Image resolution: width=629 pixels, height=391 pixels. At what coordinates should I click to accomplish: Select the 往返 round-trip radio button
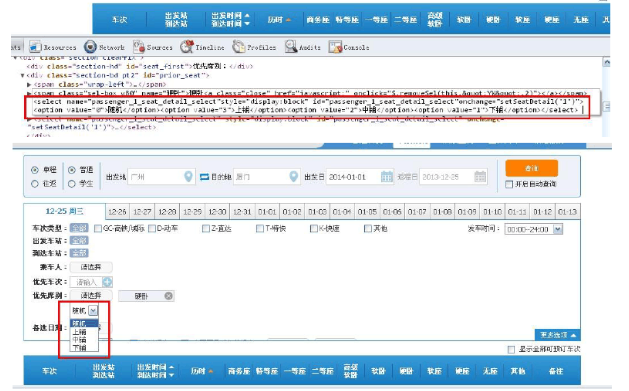pyautogui.click(x=35, y=184)
